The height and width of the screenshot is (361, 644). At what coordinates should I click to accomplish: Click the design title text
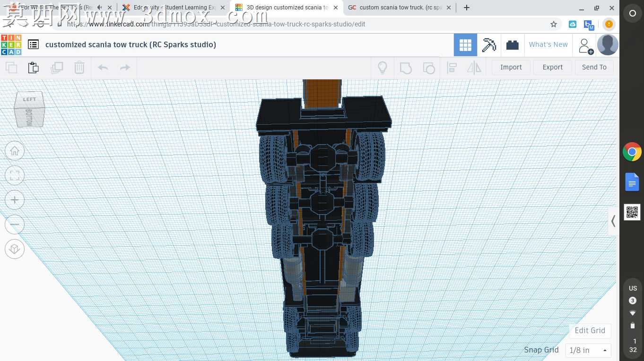pos(131,45)
